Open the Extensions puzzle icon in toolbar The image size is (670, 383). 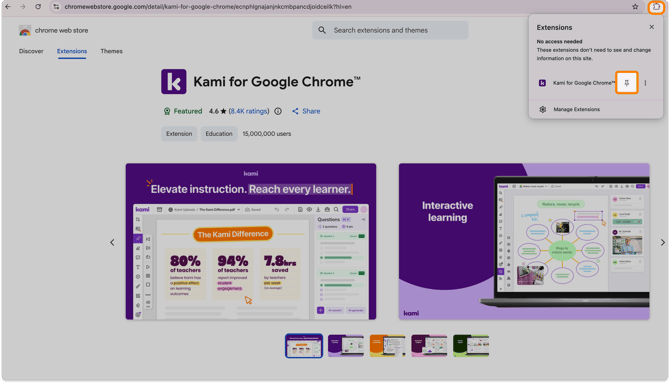tap(656, 6)
